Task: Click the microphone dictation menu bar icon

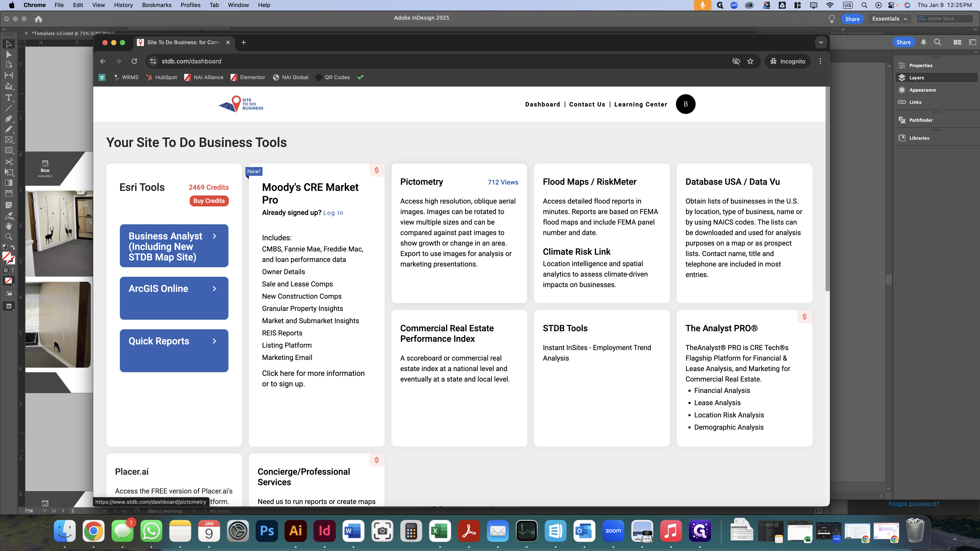Action: [x=702, y=5]
